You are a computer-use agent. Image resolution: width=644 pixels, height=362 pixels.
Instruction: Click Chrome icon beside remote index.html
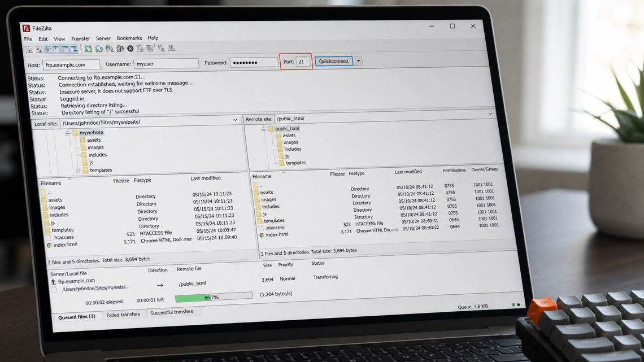262,235
